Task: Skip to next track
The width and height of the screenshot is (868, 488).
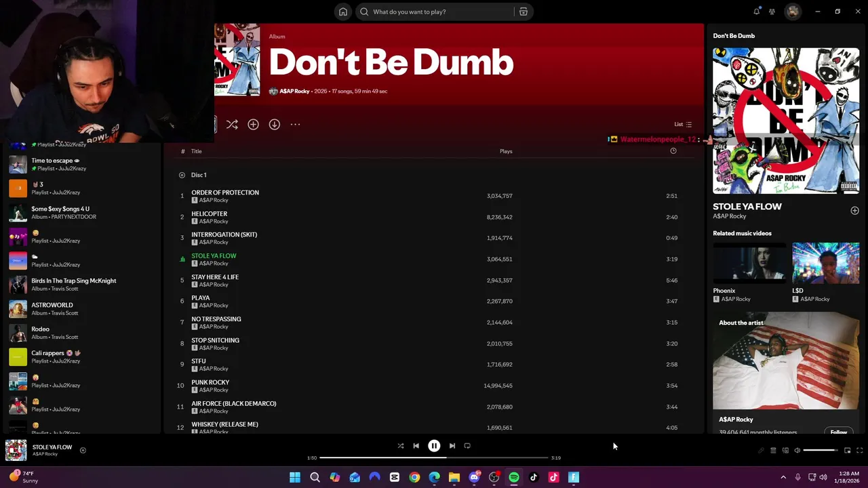Action: pos(452,446)
